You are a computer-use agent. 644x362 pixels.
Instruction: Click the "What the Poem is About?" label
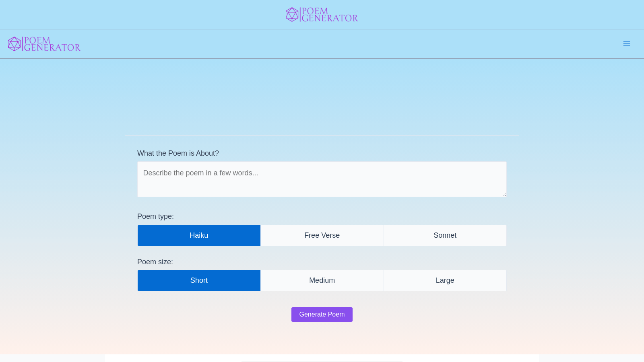(x=178, y=153)
